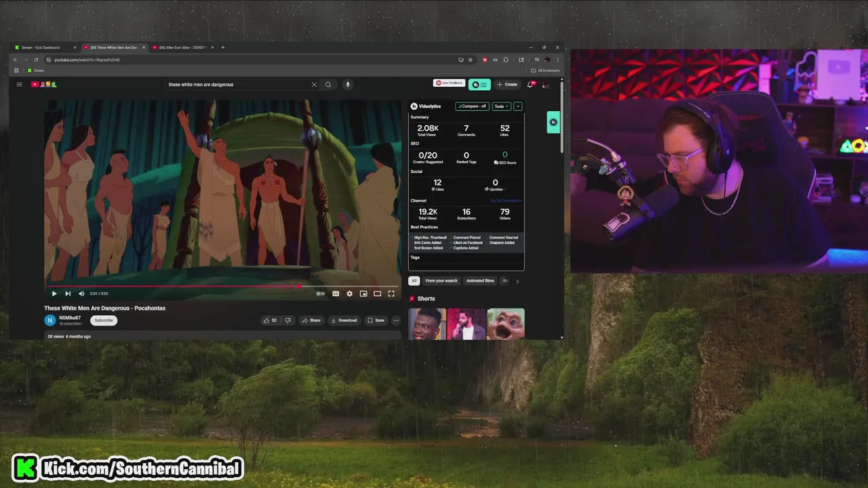
Task: Go to YouTube home logo
Action: coord(43,84)
